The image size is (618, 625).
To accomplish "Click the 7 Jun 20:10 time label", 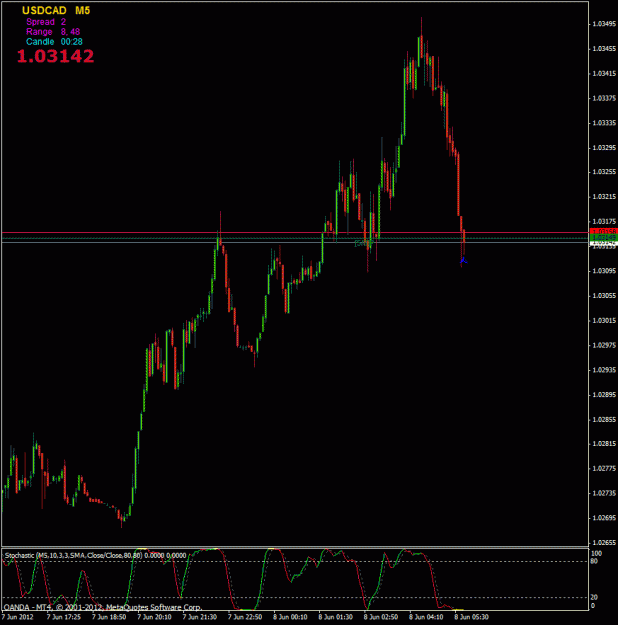I will coord(154,617).
